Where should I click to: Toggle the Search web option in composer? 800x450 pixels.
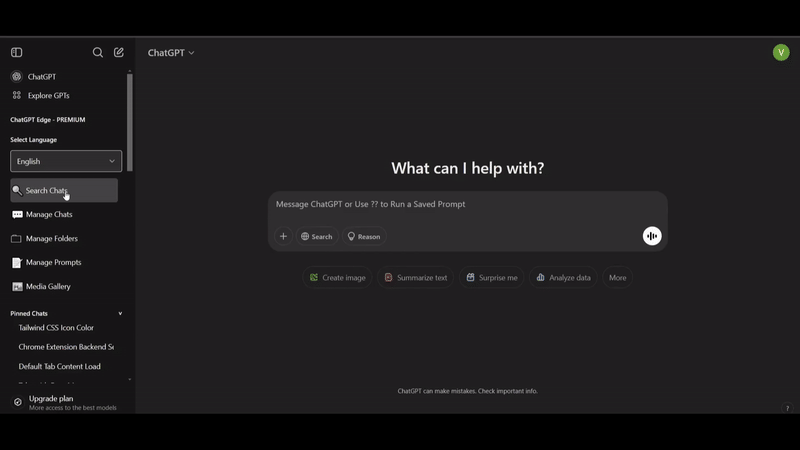[317, 236]
